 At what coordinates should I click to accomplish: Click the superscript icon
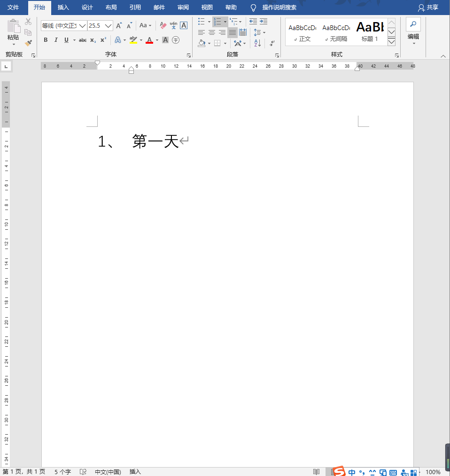click(103, 40)
